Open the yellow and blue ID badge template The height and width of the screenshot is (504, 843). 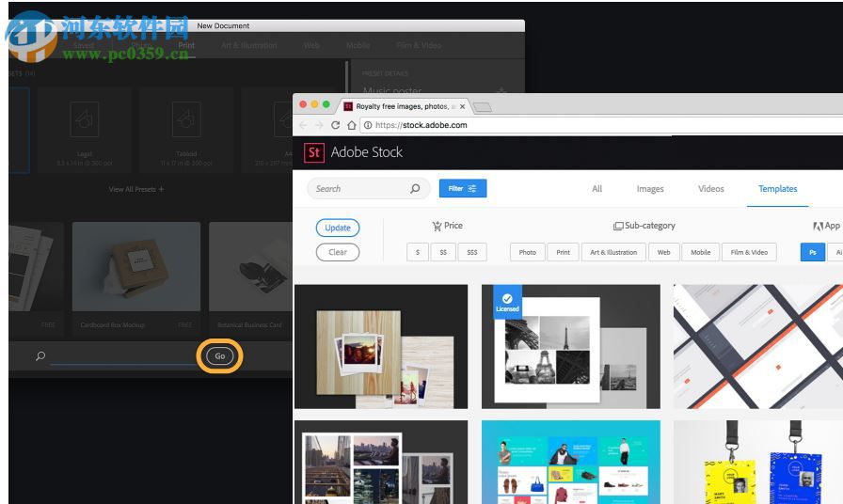pyautogui.click(x=758, y=462)
